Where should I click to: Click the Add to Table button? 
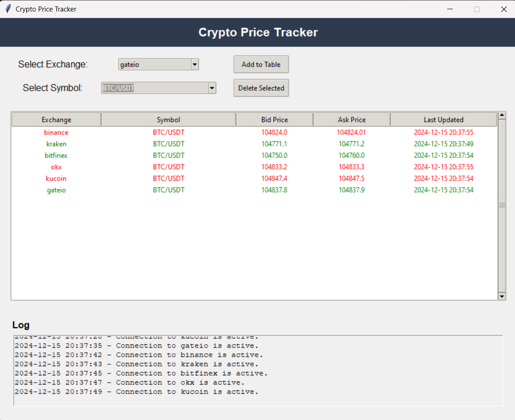tap(261, 64)
